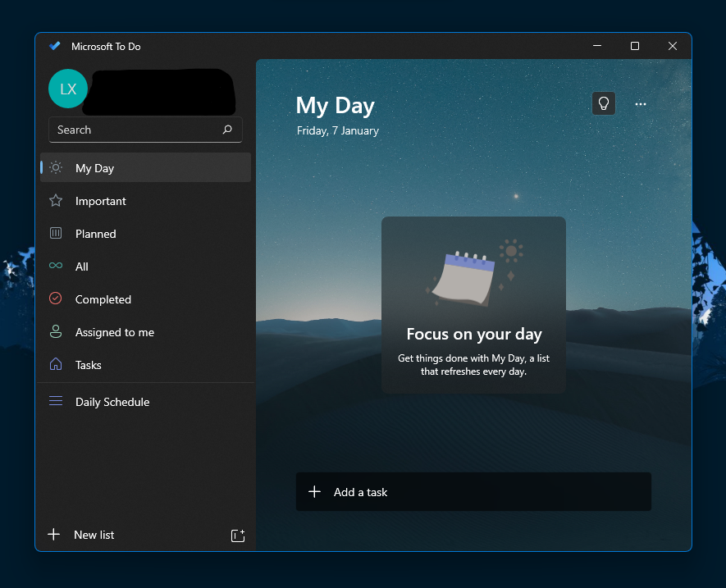Click the search magnifier icon
The height and width of the screenshot is (588, 726).
click(227, 130)
